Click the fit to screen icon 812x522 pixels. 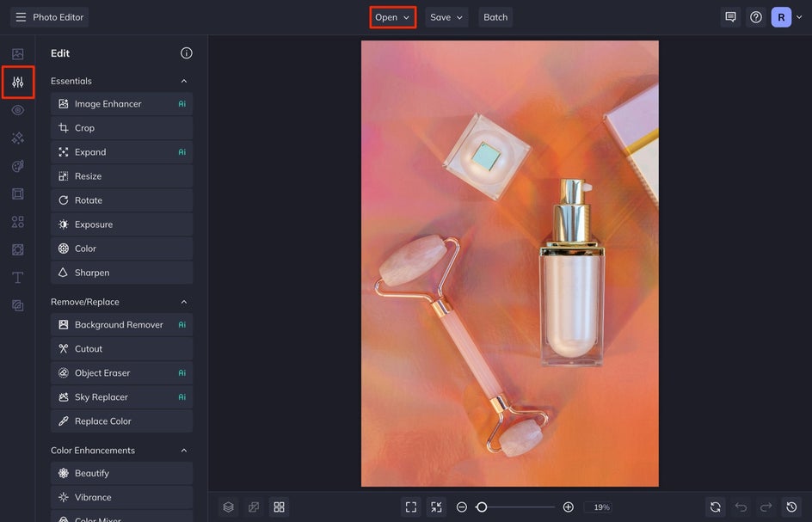411,507
